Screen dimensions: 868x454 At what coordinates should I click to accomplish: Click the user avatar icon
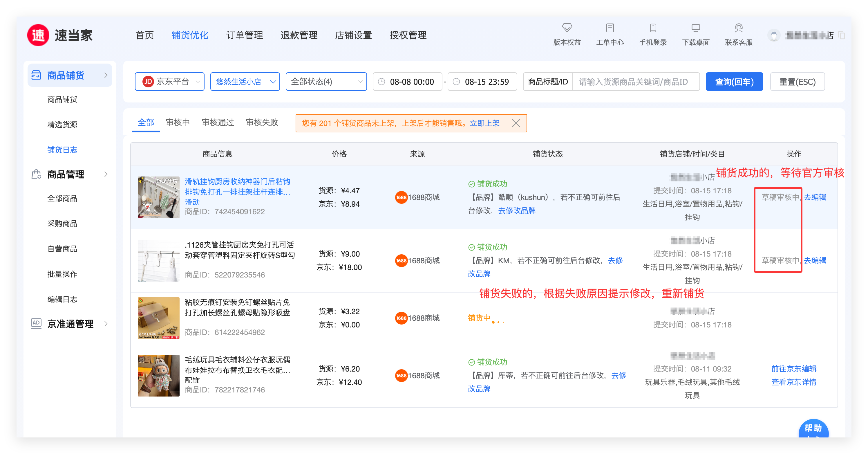(x=774, y=35)
